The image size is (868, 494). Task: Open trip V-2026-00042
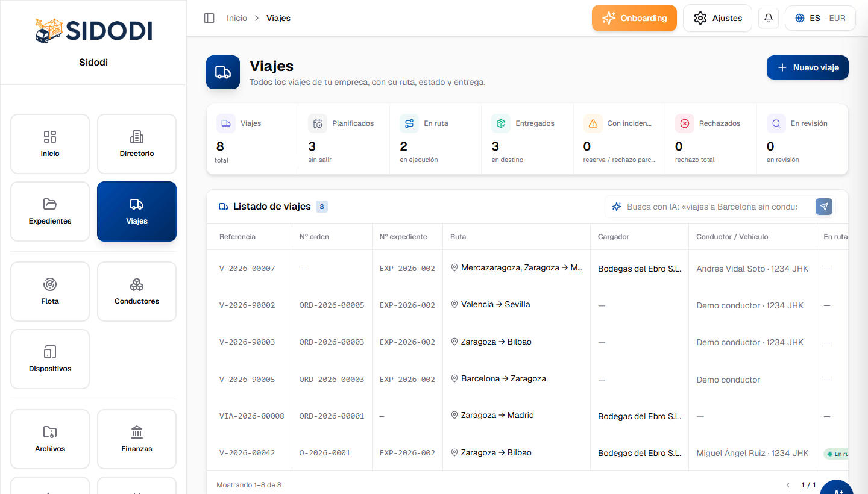tap(247, 453)
